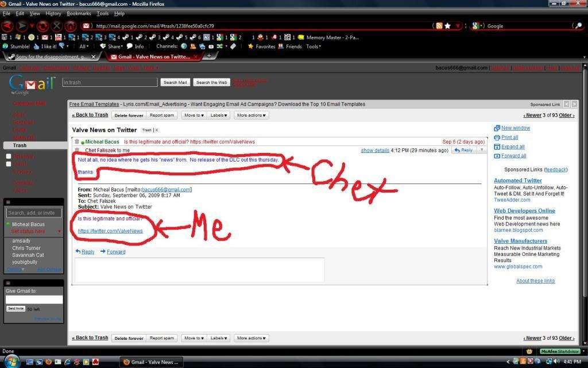Open the search engine selector dropdown

(x=477, y=26)
